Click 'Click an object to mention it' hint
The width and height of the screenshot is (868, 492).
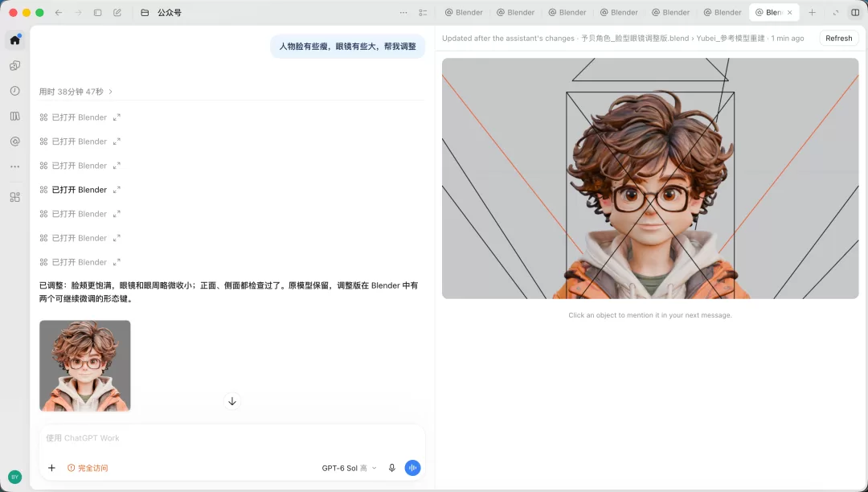(650, 315)
